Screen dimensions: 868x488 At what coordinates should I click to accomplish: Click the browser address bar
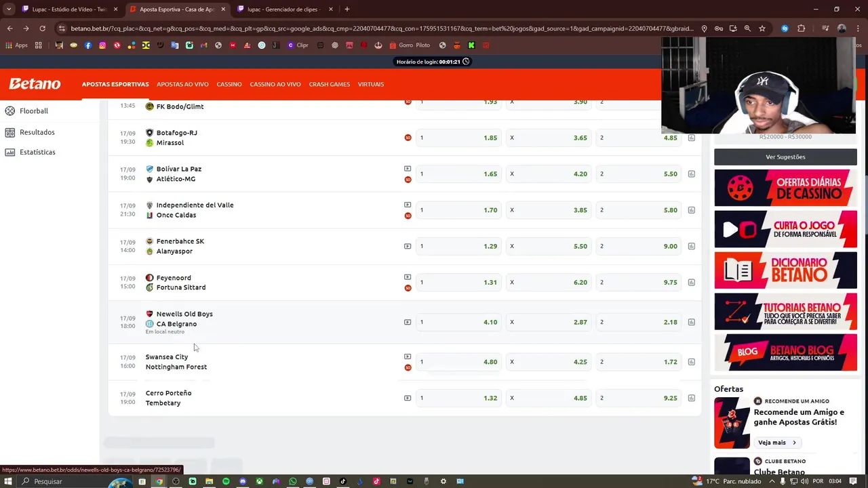(382, 28)
